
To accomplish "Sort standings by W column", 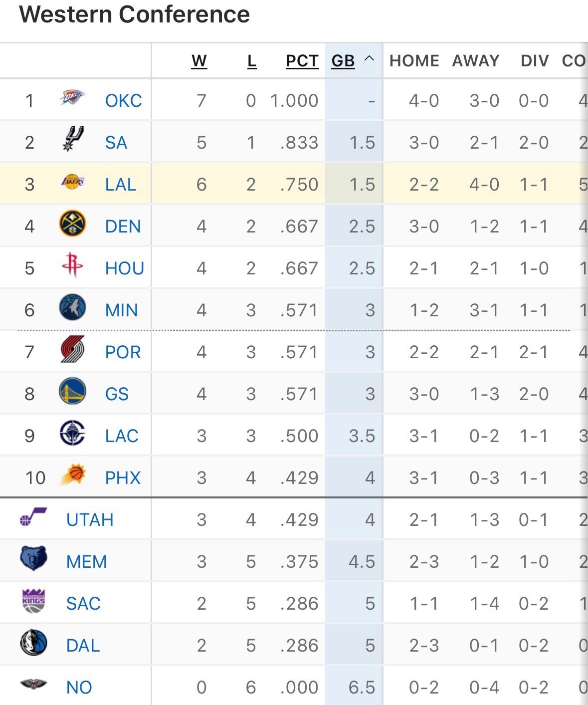I will click(x=199, y=61).
